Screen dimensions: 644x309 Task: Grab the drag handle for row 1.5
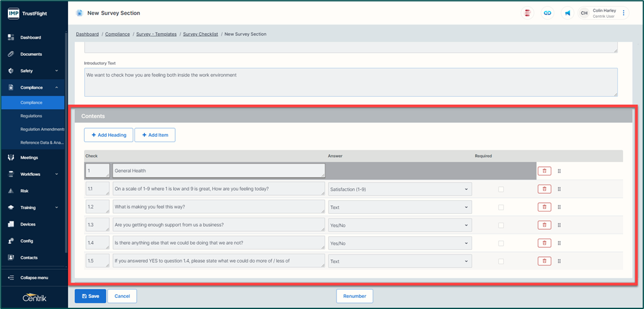(559, 261)
